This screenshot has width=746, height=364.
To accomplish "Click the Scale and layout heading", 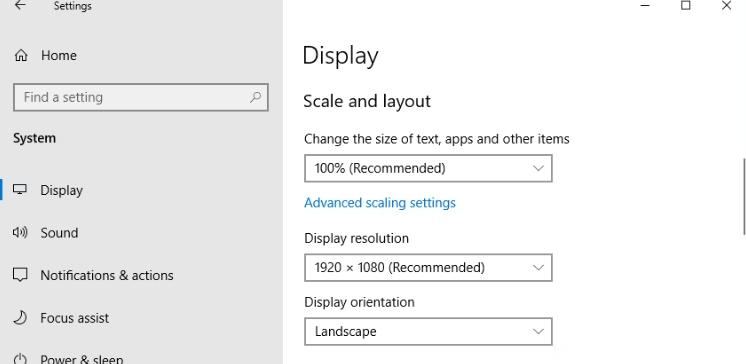I will 367,101.
